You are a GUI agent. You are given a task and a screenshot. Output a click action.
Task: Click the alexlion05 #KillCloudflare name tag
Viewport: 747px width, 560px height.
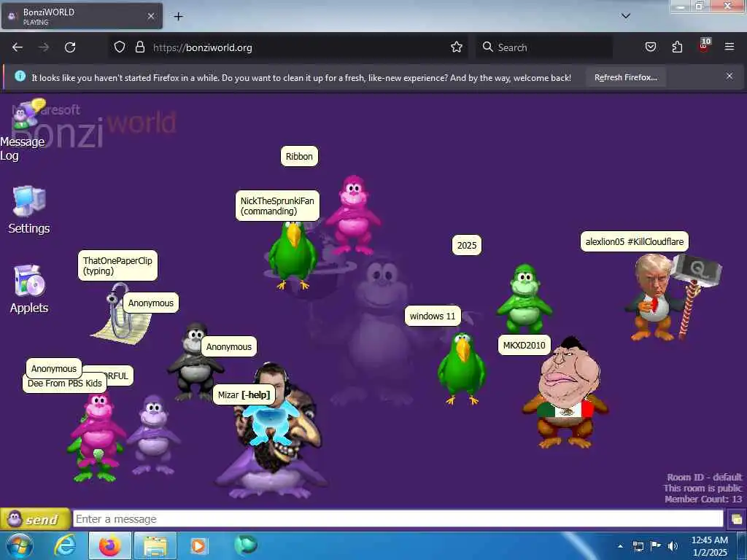[635, 241]
